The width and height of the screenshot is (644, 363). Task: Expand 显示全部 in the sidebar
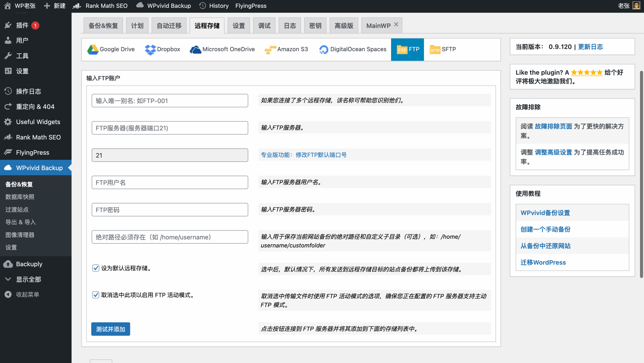28,279
